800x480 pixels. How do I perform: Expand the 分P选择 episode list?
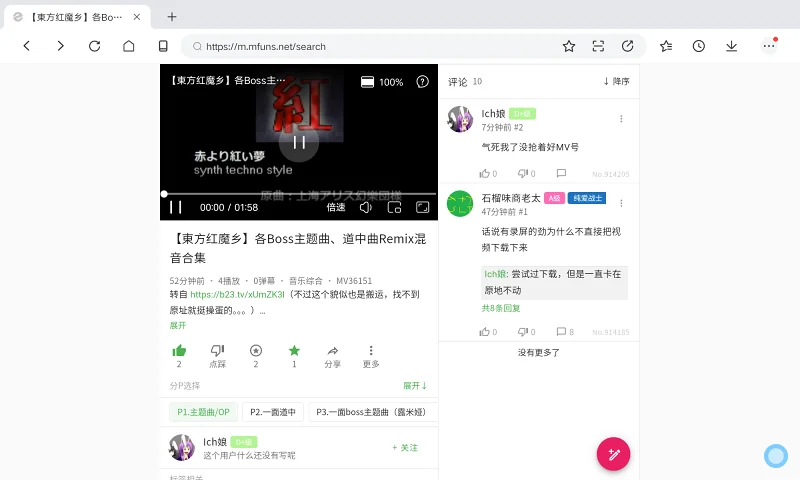[415, 386]
